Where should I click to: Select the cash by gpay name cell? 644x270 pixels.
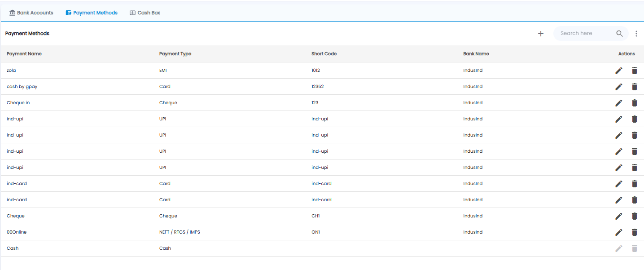[22, 87]
